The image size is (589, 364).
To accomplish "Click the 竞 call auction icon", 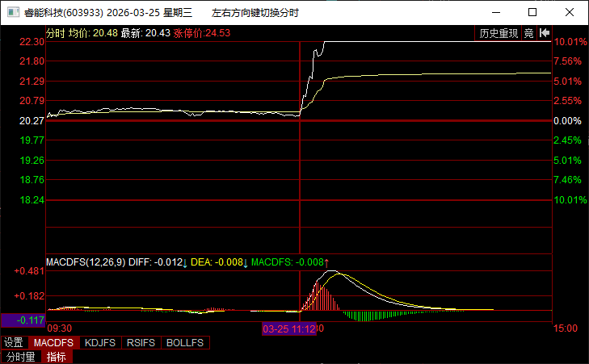I will pos(528,33).
